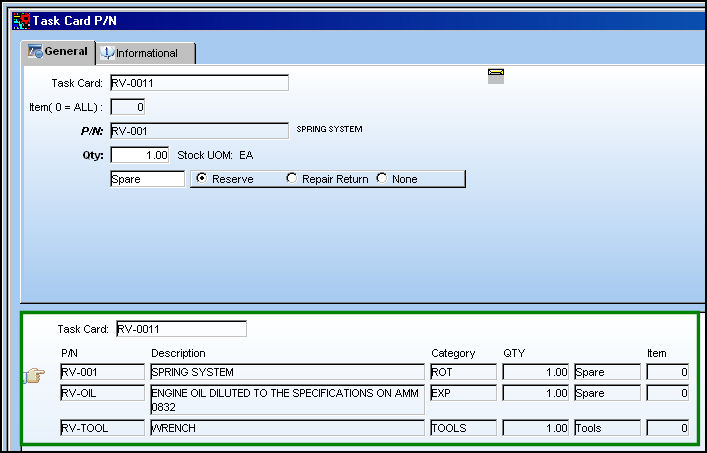
Task: Click the Spare cell in RV-001 row
Action: [607, 372]
